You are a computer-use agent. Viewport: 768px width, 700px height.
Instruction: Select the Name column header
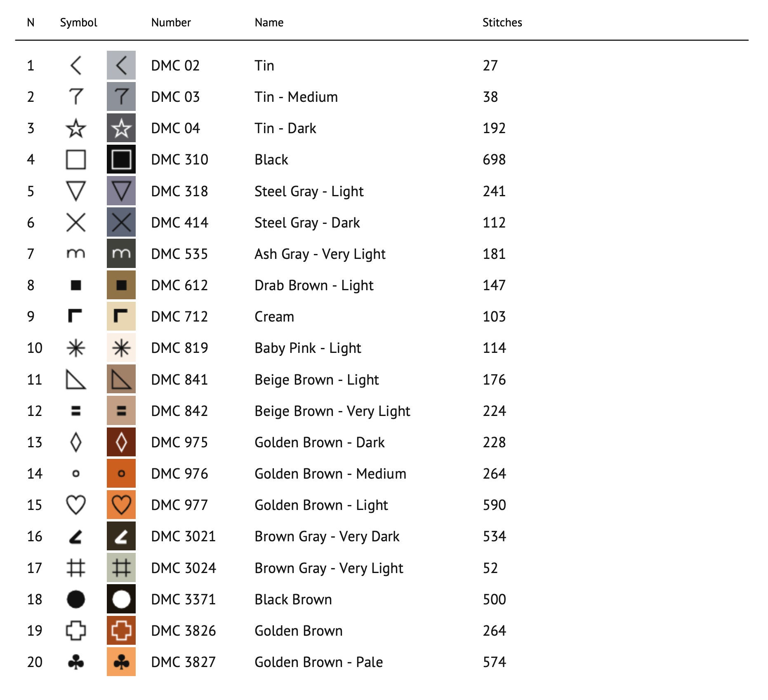tap(269, 22)
